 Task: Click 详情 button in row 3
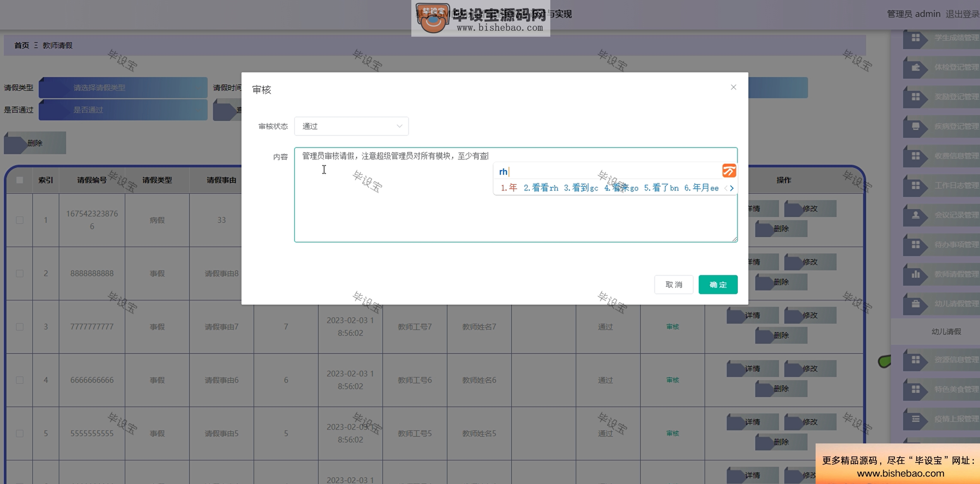[x=752, y=315]
